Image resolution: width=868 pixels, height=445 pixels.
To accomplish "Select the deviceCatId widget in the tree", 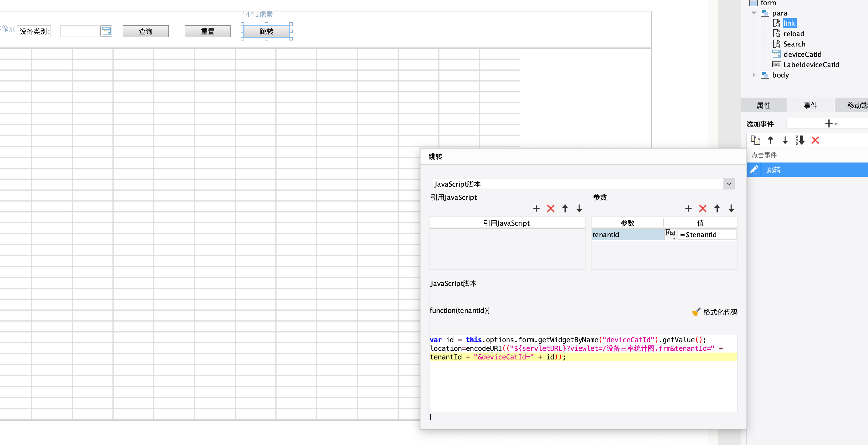I will (802, 54).
